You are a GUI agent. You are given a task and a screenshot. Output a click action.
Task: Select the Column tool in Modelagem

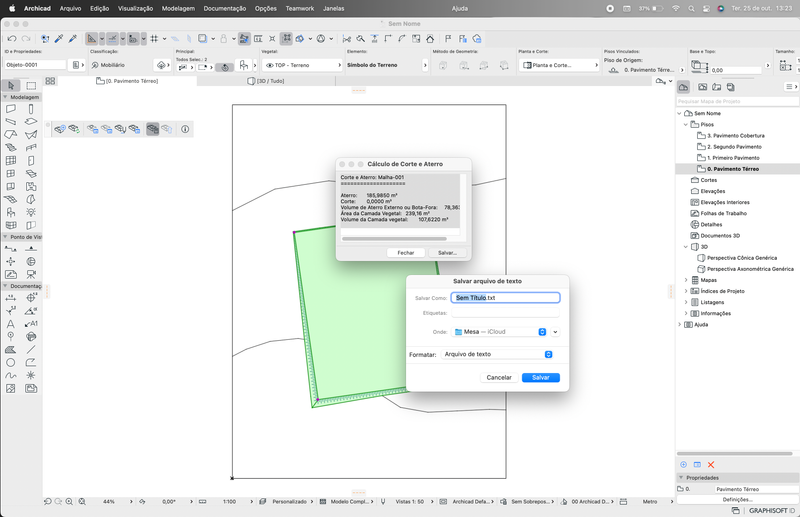click(31, 109)
